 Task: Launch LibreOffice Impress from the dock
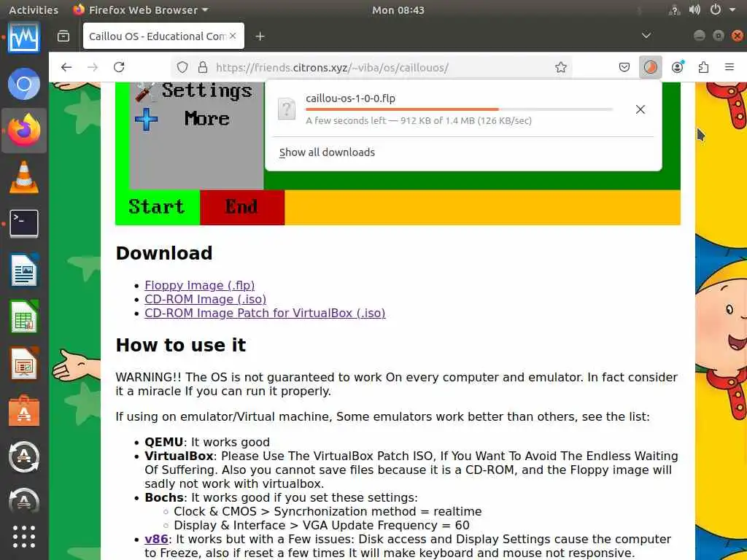tap(24, 363)
